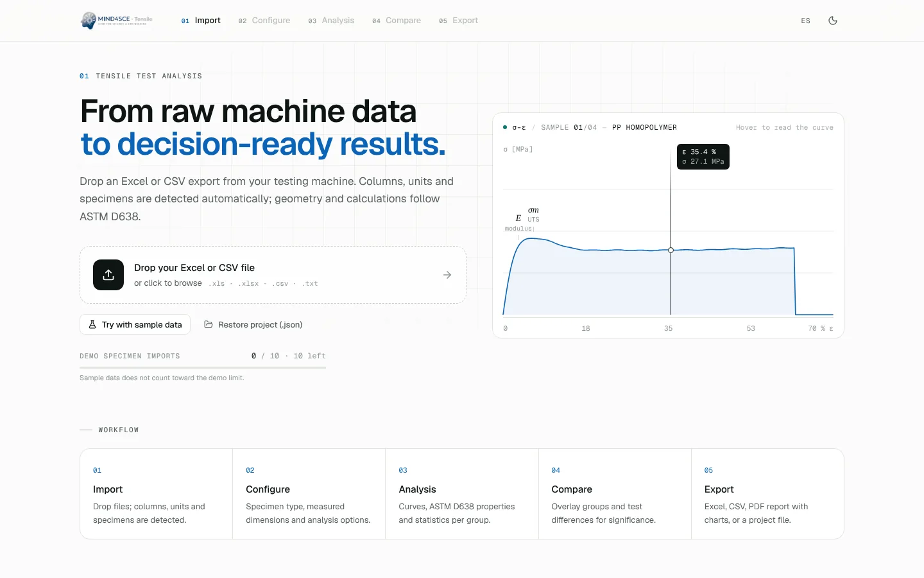924x578 pixels.
Task: Click the demo specimen imports progress bar
Action: [x=203, y=367]
